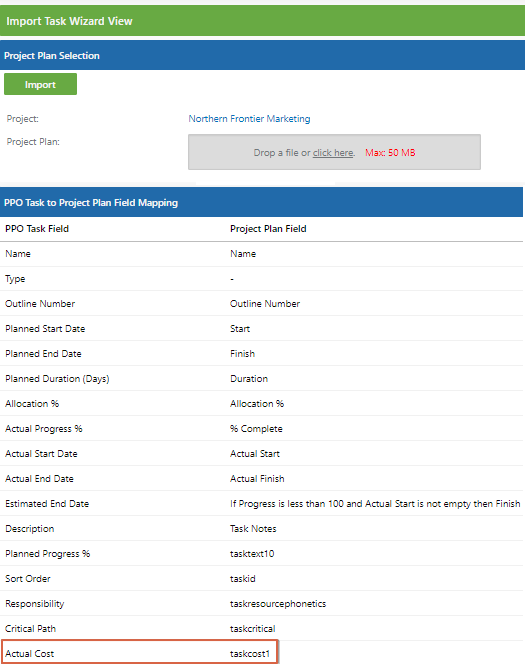Select the Description row mapped to Task Notes
This screenshot has width=525, height=664.
pyautogui.click(x=262, y=528)
